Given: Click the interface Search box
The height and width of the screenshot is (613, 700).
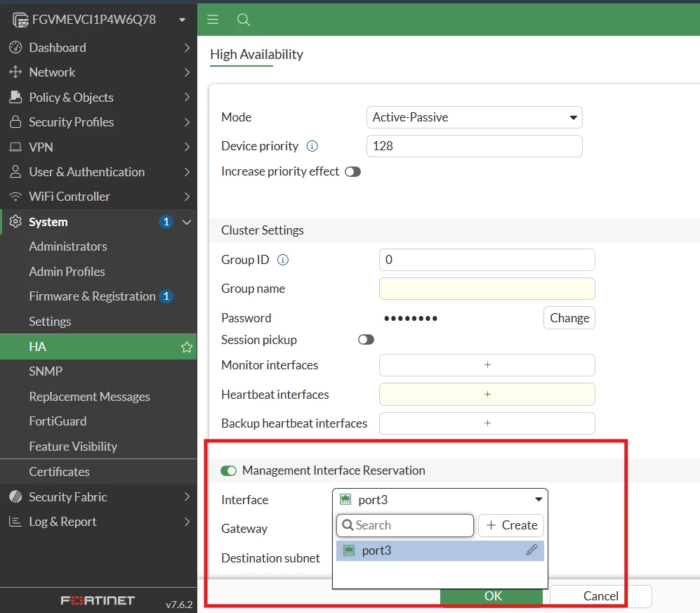Looking at the screenshot, I should tap(405, 525).
